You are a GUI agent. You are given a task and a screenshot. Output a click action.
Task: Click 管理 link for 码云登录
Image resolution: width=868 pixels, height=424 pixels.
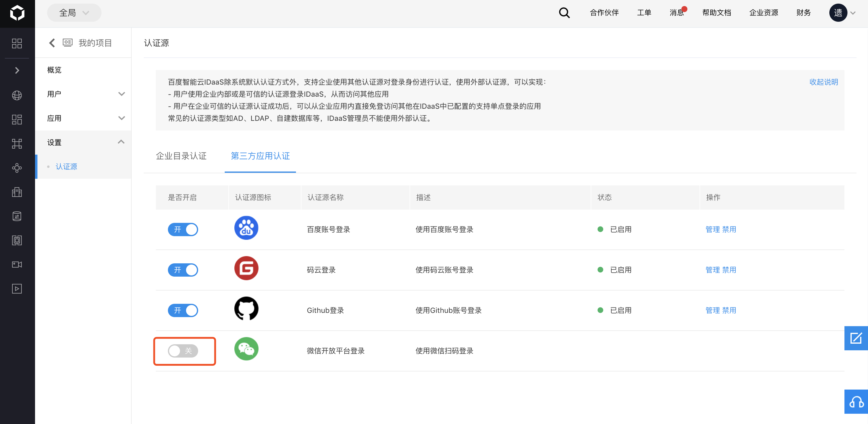712,270
